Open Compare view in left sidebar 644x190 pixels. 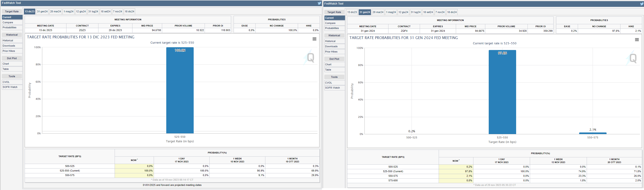(x=12, y=23)
